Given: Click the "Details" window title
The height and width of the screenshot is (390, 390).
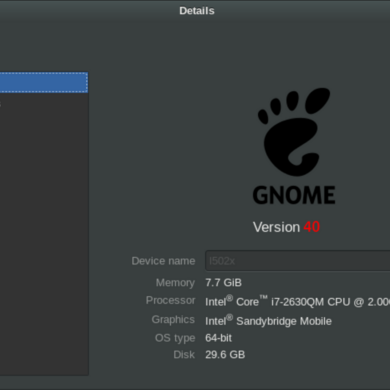Looking at the screenshot, I should 197,11.
